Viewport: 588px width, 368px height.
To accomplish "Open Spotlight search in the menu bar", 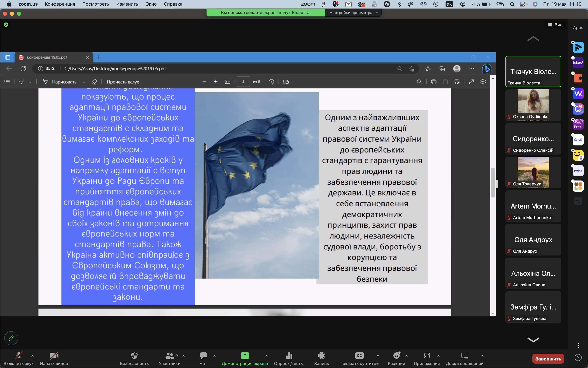I will tap(512, 4).
